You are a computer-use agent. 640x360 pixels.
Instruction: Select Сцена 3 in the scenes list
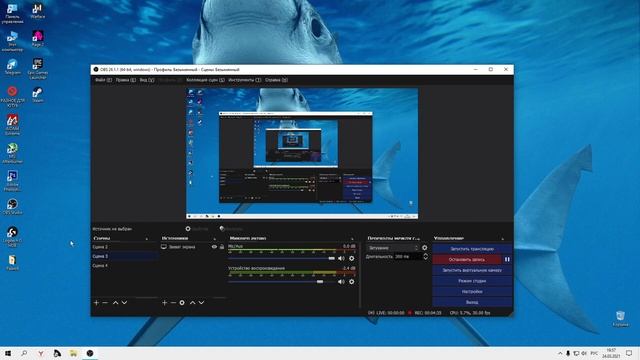[125, 256]
